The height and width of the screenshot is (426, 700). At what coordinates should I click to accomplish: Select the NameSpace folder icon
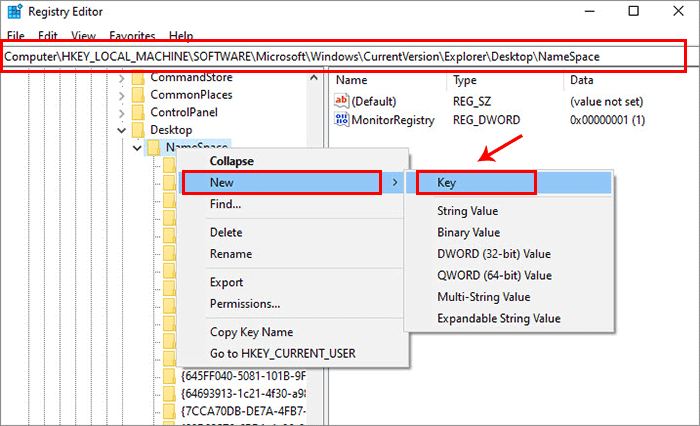tap(154, 147)
